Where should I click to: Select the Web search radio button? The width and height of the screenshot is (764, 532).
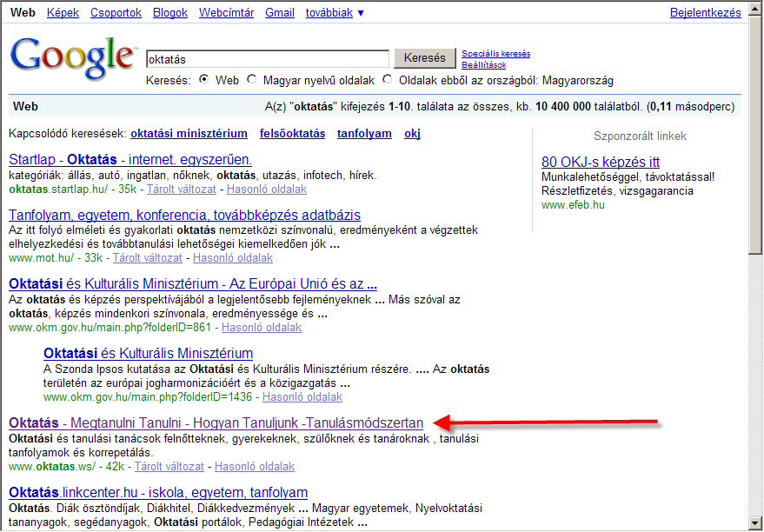click(x=204, y=79)
